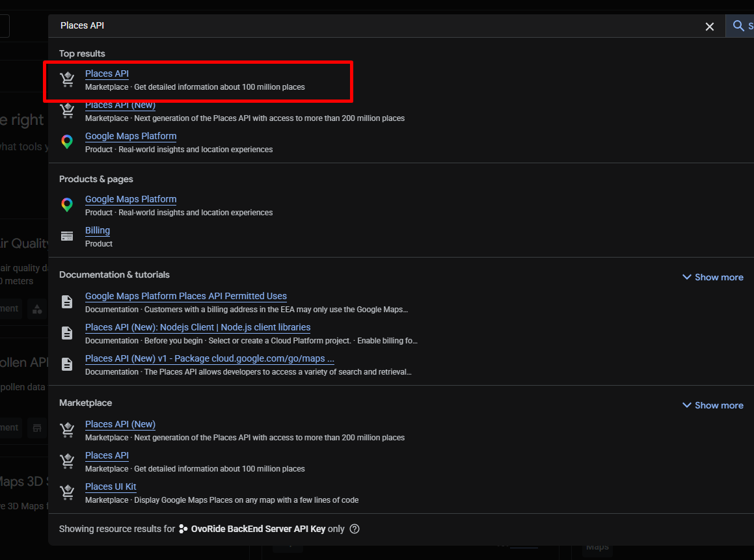Click the 'Products & pages' heading
This screenshot has height=560, width=754.
96,179
